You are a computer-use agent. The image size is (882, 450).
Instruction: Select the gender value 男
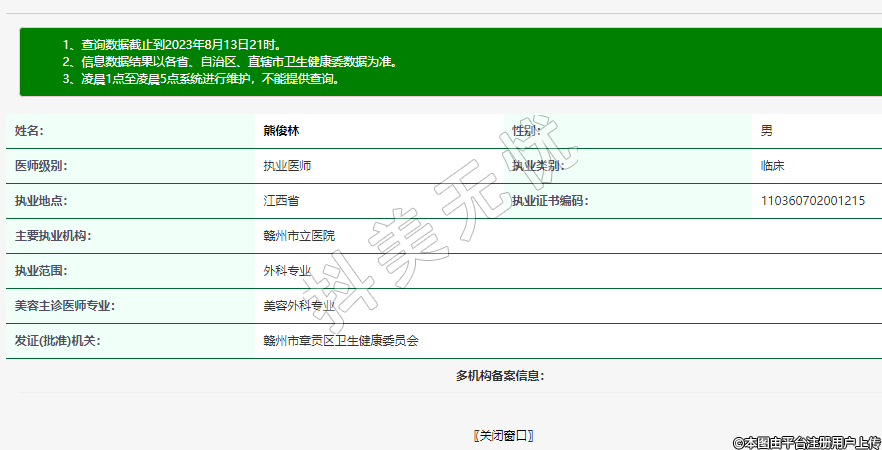point(766,131)
